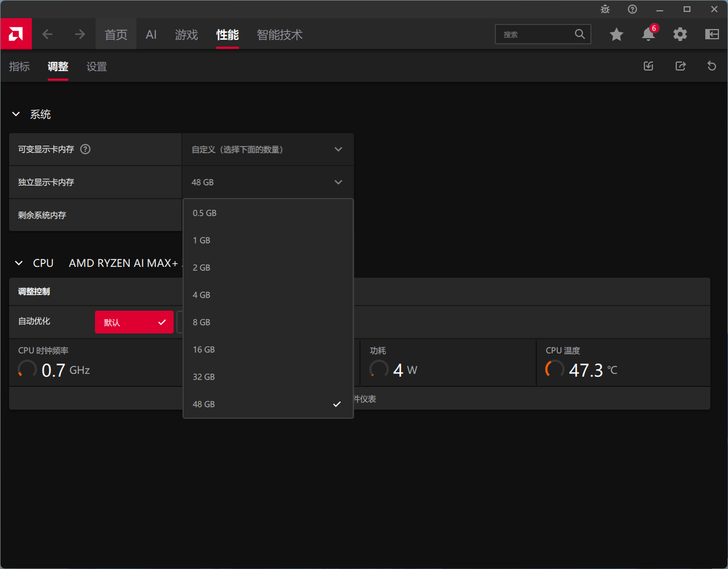
Task: Click the CPU 时钟频率 0.7 GHz reading
Action: (96, 363)
